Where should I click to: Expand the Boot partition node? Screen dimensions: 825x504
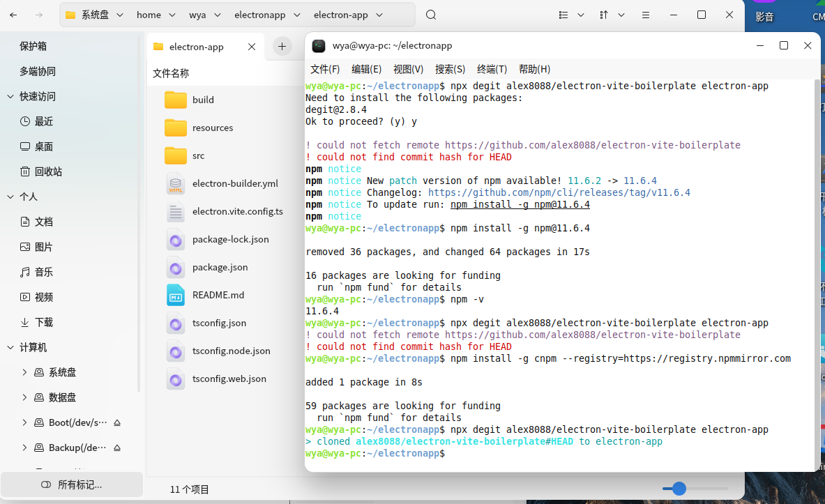click(24, 422)
